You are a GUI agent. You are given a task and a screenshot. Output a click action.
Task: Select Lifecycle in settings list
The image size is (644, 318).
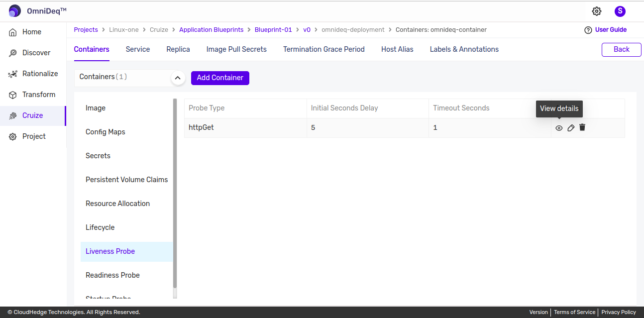click(x=126, y=227)
